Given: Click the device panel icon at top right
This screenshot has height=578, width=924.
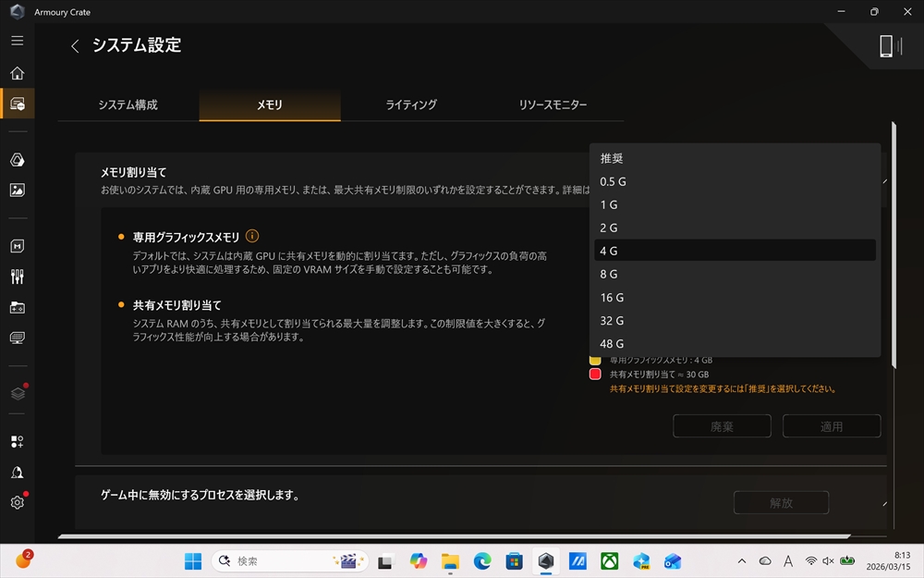Looking at the screenshot, I should coord(891,46).
